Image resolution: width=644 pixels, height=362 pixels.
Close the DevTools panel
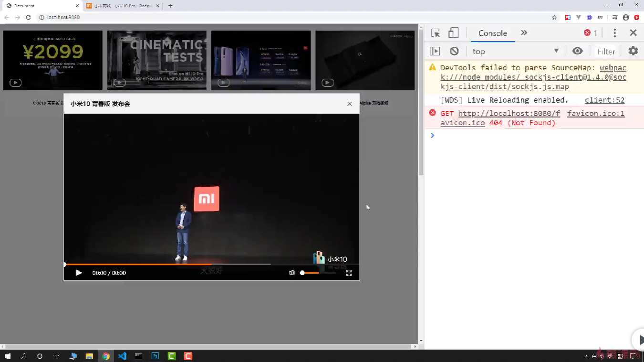tap(633, 33)
